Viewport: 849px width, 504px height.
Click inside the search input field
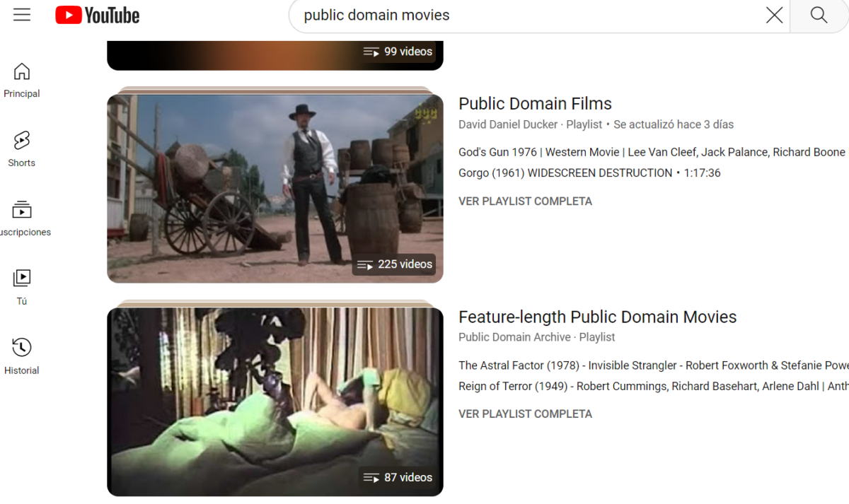pyautogui.click(x=495, y=15)
